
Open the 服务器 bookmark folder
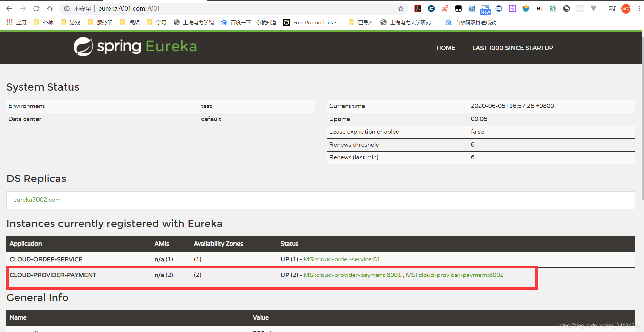pos(100,22)
